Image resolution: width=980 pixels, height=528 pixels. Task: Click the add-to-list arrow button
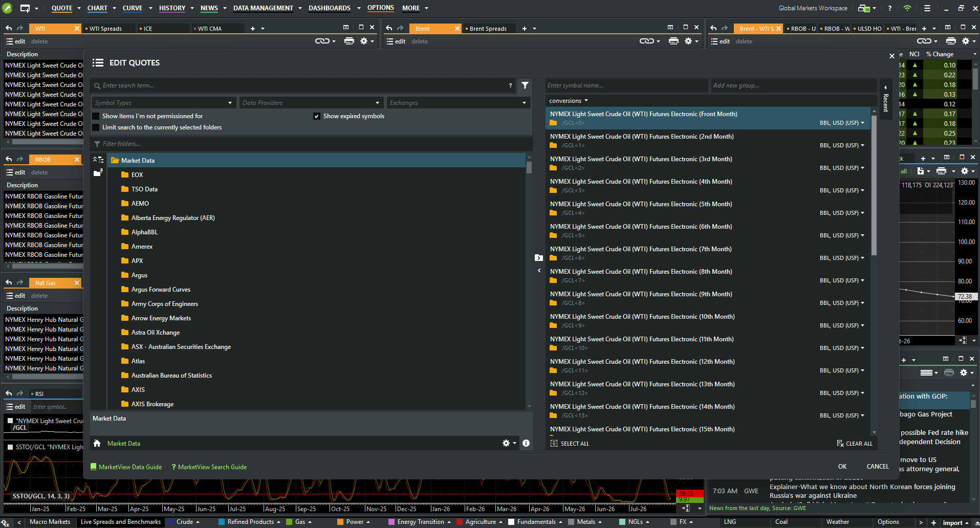[539, 258]
